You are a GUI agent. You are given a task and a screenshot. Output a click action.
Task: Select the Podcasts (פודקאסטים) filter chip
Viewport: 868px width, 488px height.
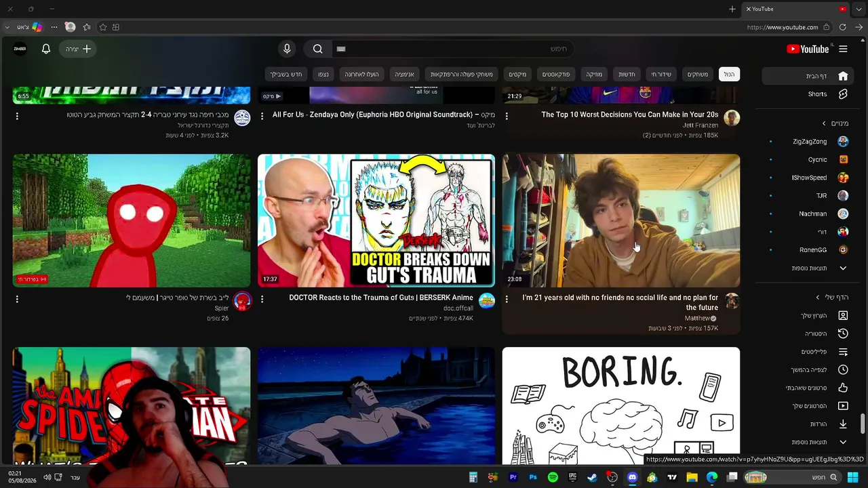[556, 74]
